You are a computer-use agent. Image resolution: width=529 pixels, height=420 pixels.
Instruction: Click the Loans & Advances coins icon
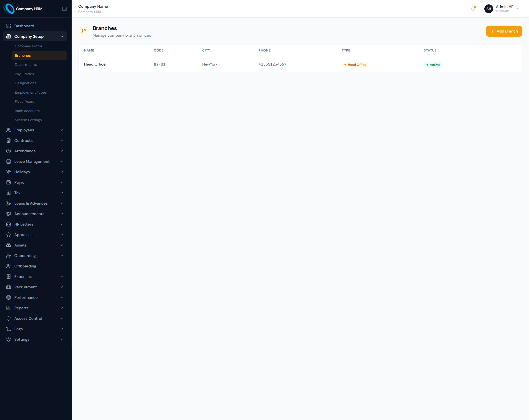(9, 203)
